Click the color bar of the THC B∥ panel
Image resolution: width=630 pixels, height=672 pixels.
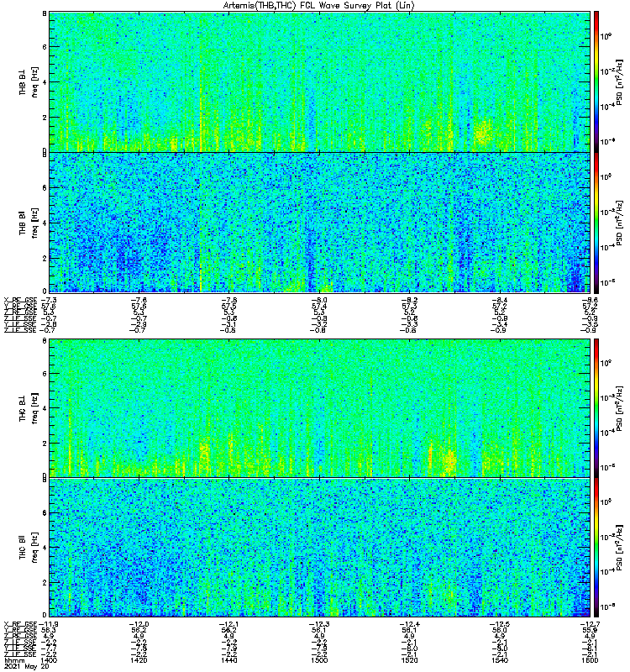pyautogui.click(x=596, y=548)
